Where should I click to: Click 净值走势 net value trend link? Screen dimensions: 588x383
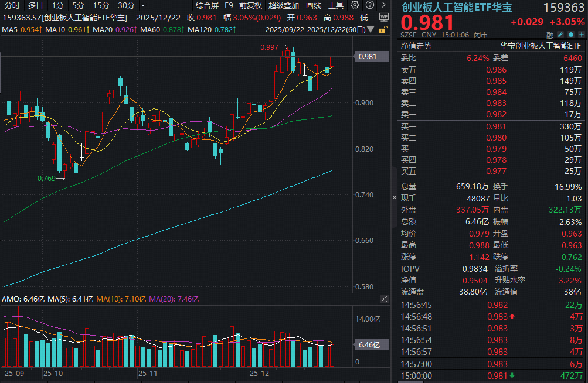(x=416, y=45)
